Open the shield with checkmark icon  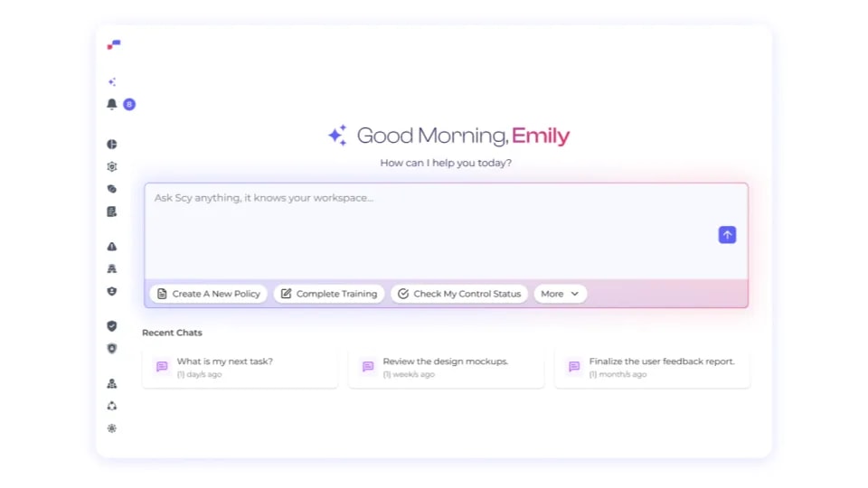point(112,326)
